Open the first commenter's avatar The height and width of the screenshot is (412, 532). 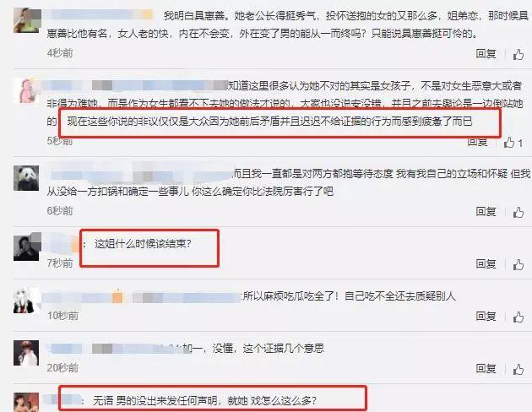(27, 20)
